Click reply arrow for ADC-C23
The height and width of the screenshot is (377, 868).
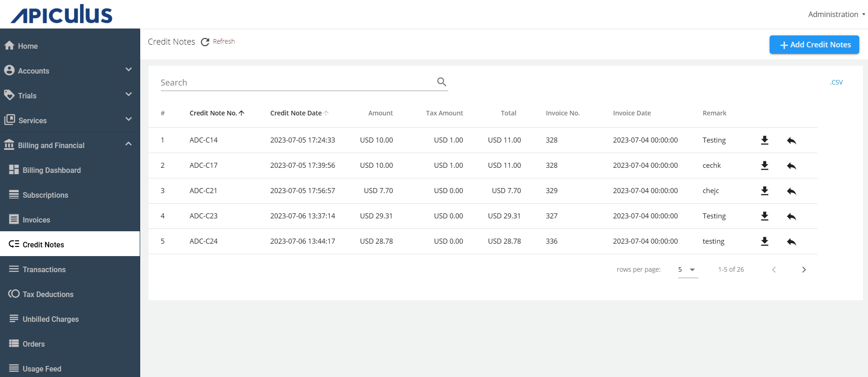point(791,217)
